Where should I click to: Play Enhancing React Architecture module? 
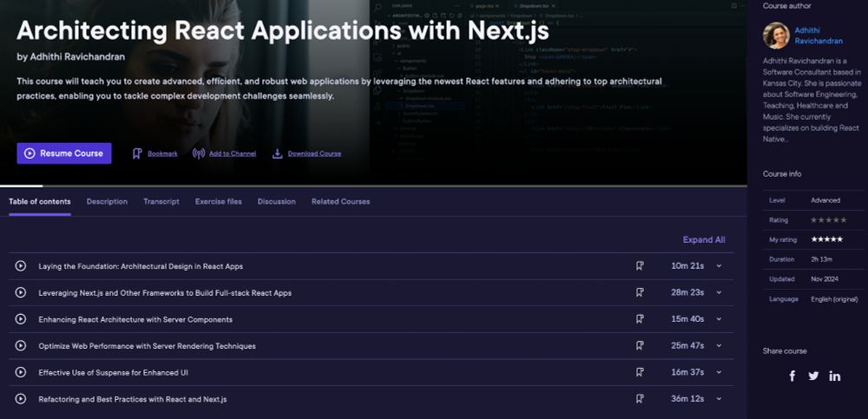(21, 319)
